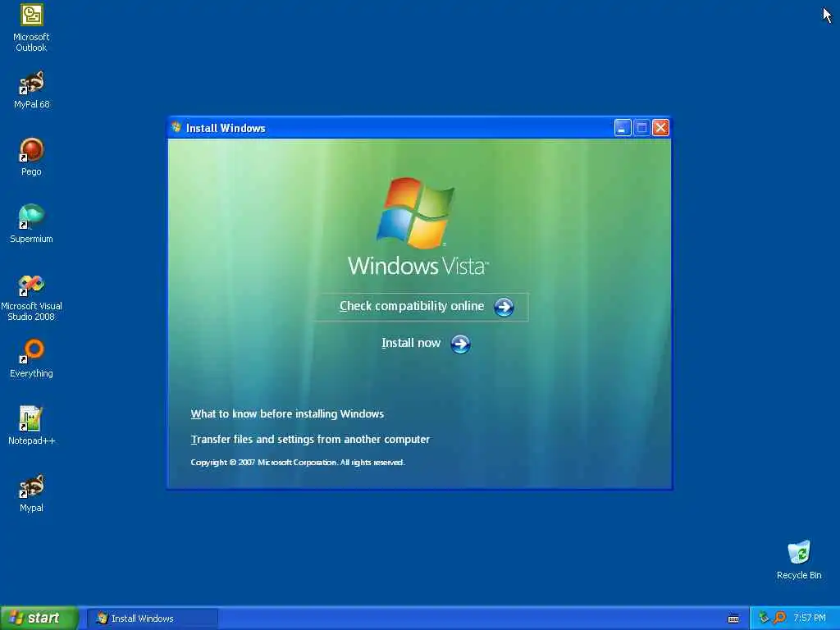This screenshot has height=630, width=840.
Task: Click the Check compatibility online arrow icon
Action: point(504,307)
